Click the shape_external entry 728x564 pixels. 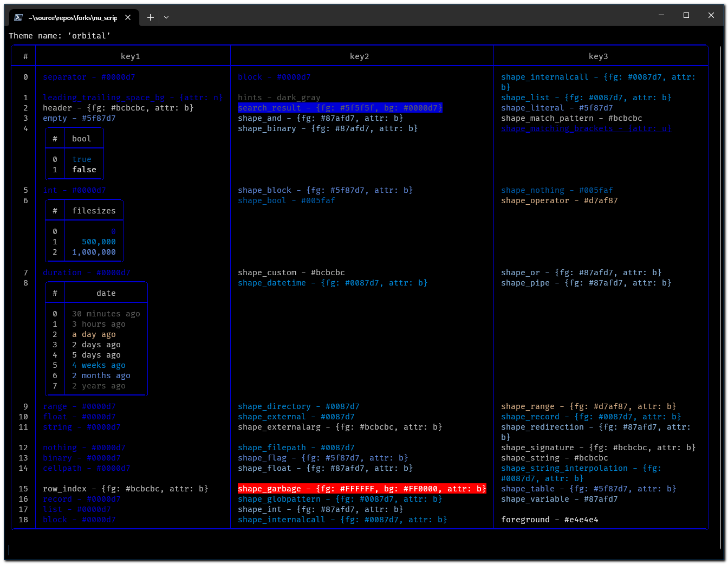tap(296, 417)
